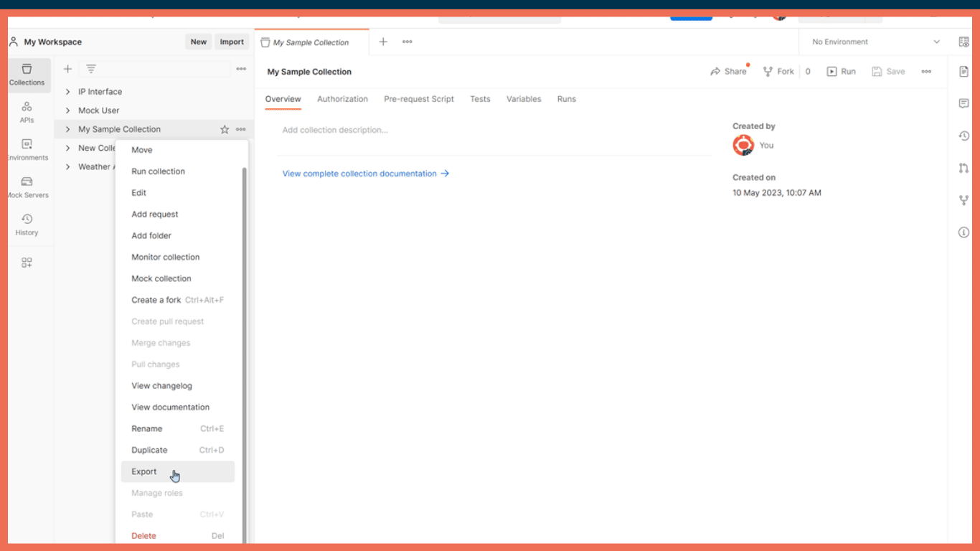Star the My Sample Collection item

point(225,130)
